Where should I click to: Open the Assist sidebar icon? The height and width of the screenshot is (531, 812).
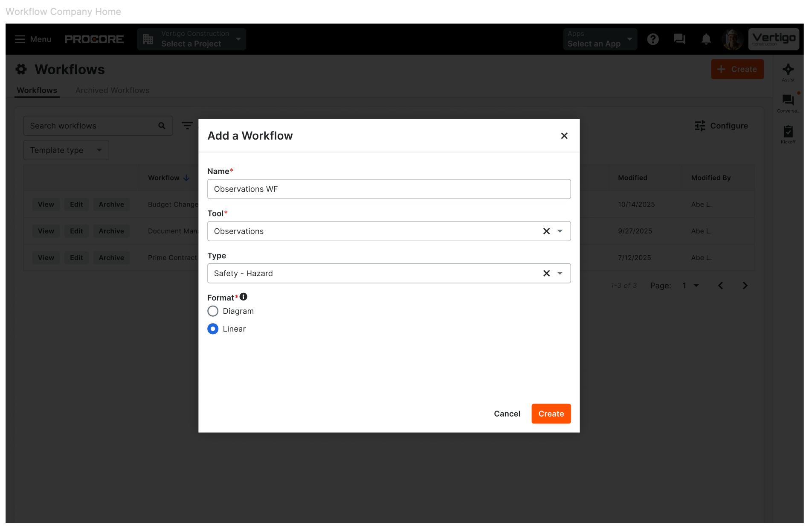(x=788, y=72)
